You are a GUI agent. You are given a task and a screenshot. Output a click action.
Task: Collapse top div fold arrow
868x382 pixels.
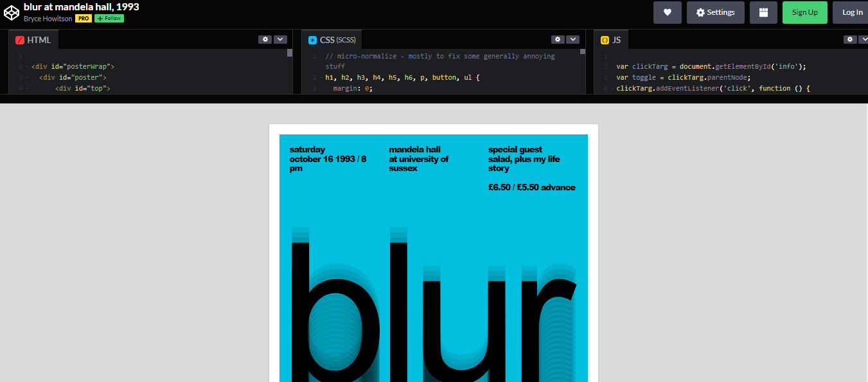(26, 89)
